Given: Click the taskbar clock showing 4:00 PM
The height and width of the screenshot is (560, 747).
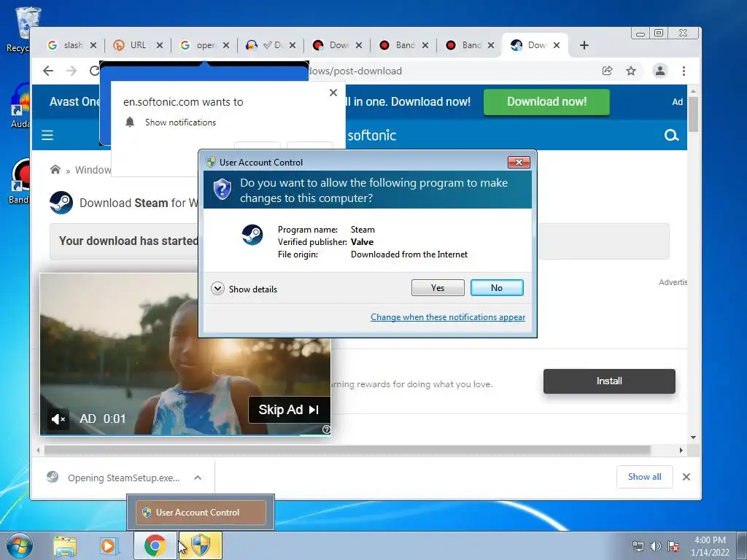Looking at the screenshot, I should pos(710,545).
